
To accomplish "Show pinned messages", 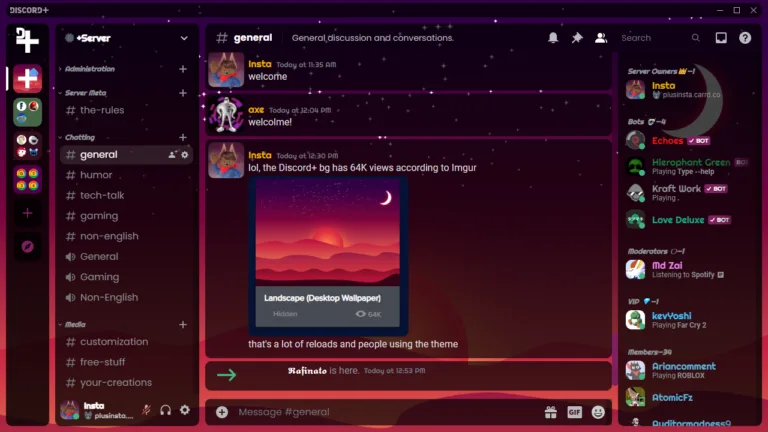I will (x=577, y=38).
